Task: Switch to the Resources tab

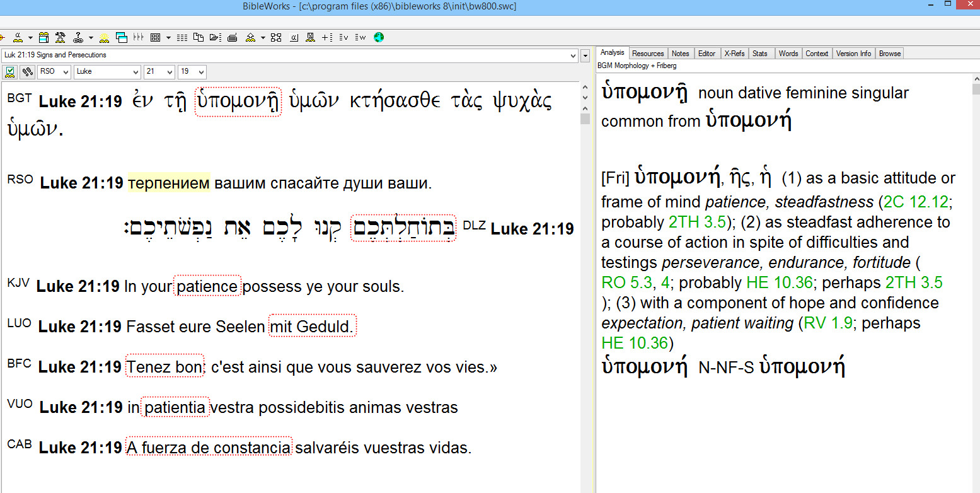Action: coord(648,54)
